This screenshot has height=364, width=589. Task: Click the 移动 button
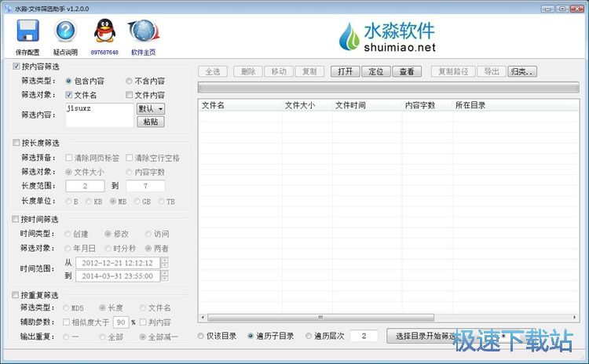coord(279,71)
